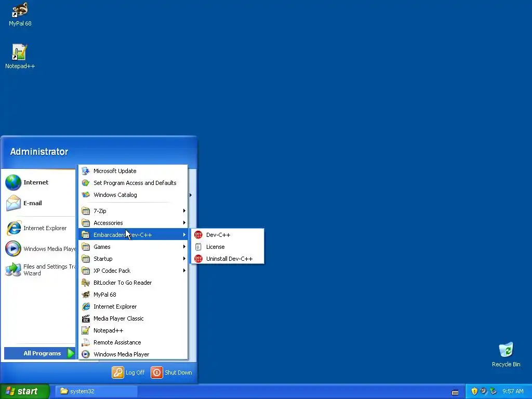The width and height of the screenshot is (532, 399).
Task: Launch Windows Media Player from recent programs
Action: click(x=40, y=249)
